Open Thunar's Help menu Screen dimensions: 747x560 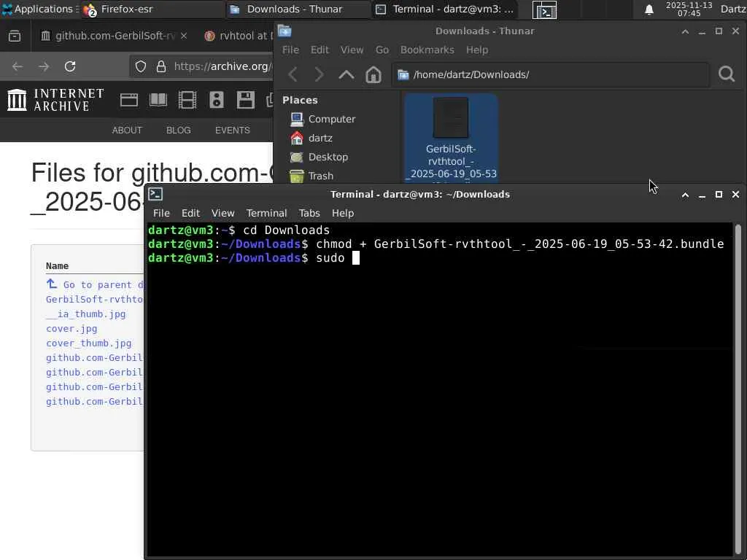(x=477, y=50)
